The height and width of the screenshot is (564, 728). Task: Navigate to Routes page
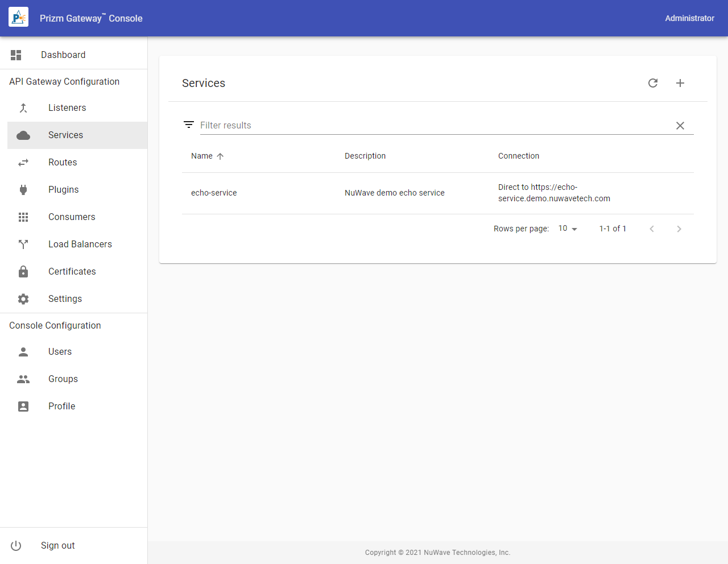point(63,163)
